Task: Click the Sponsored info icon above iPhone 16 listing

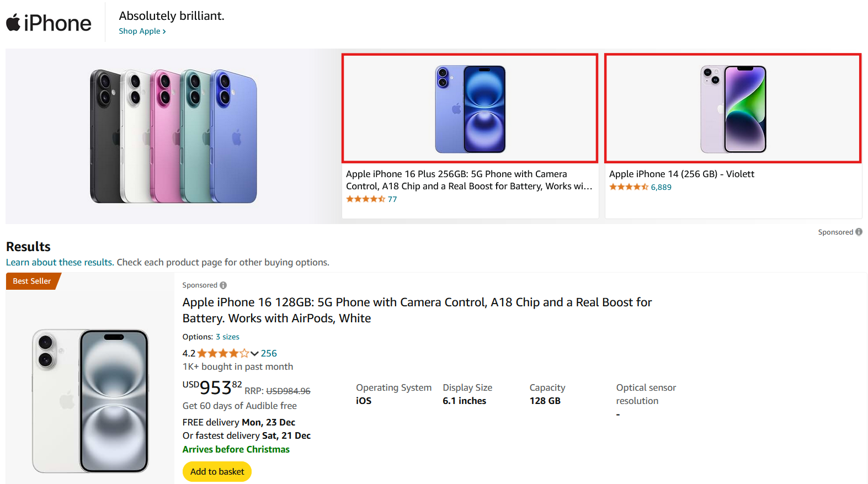Action: (x=223, y=285)
